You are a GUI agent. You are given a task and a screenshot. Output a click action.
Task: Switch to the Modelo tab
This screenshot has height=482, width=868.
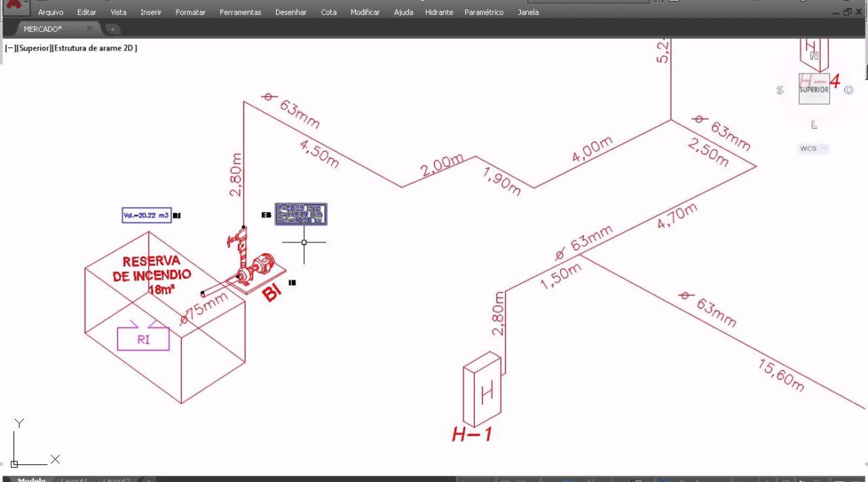coord(31,480)
